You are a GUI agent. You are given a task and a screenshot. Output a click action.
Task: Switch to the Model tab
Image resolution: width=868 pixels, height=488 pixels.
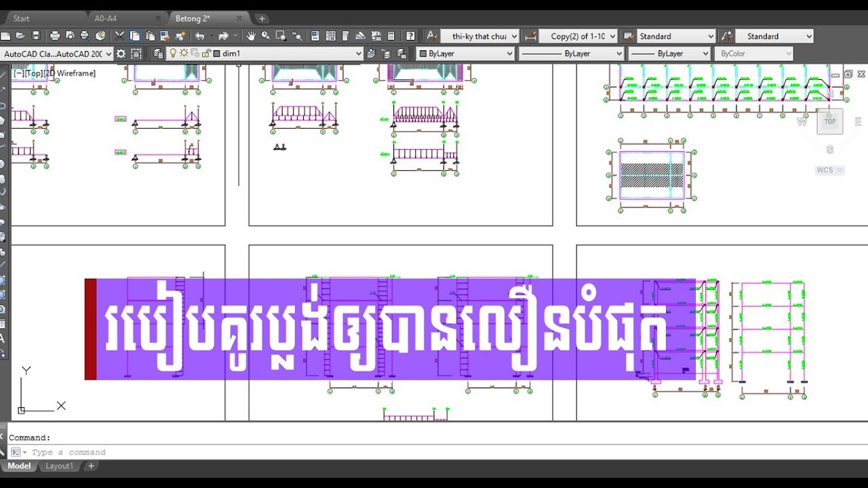tap(19, 466)
